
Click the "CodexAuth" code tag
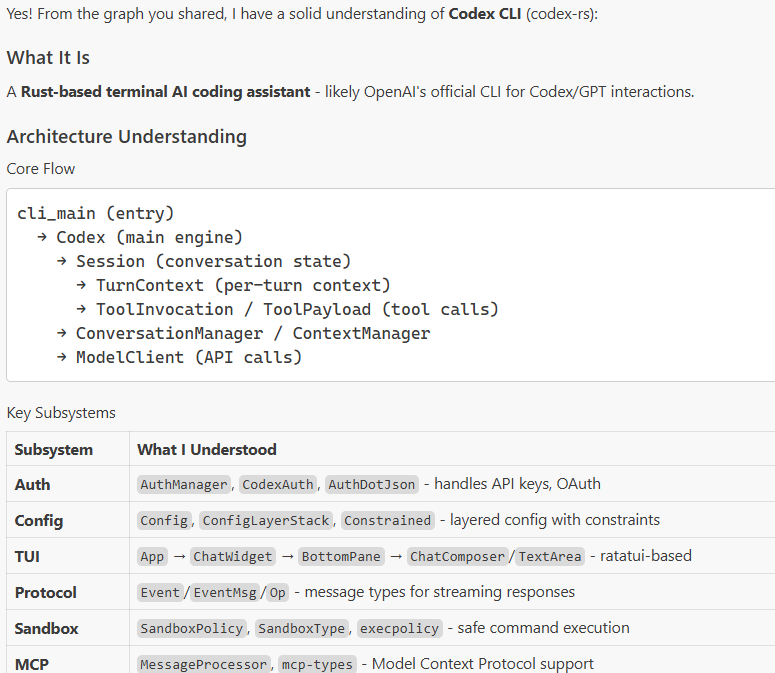[278, 484]
